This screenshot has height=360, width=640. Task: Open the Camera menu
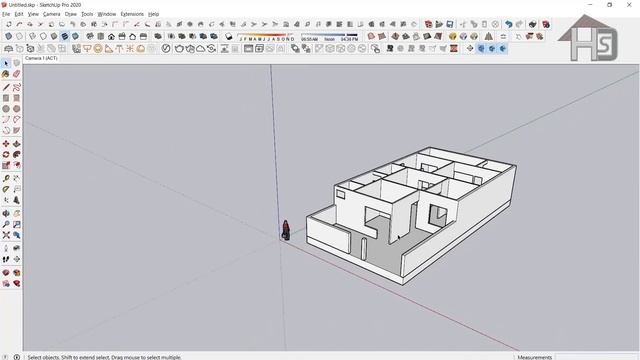51,14
